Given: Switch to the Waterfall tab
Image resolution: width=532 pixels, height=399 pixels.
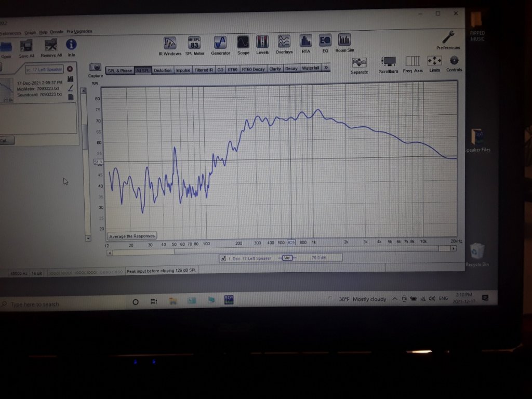Looking at the screenshot, I should point(311,68).
